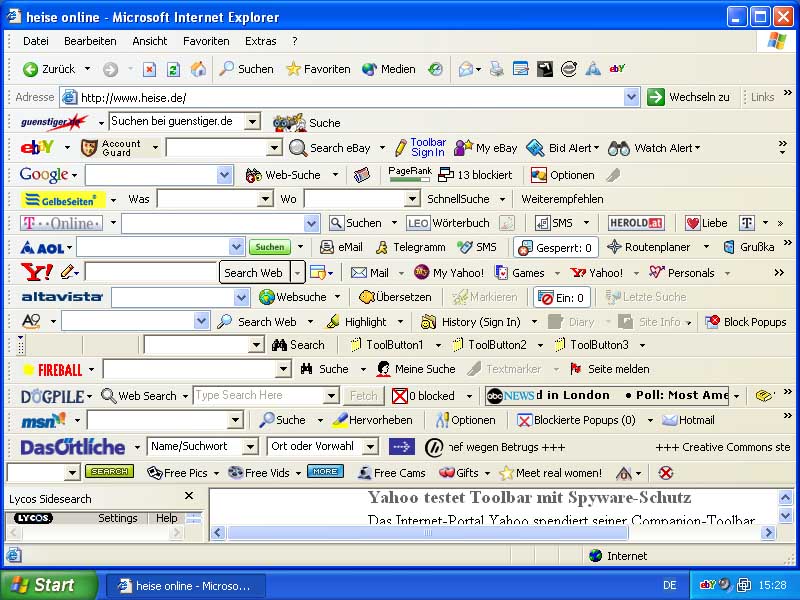Click Block Popups on the A9 toolbar

point(746,322)
